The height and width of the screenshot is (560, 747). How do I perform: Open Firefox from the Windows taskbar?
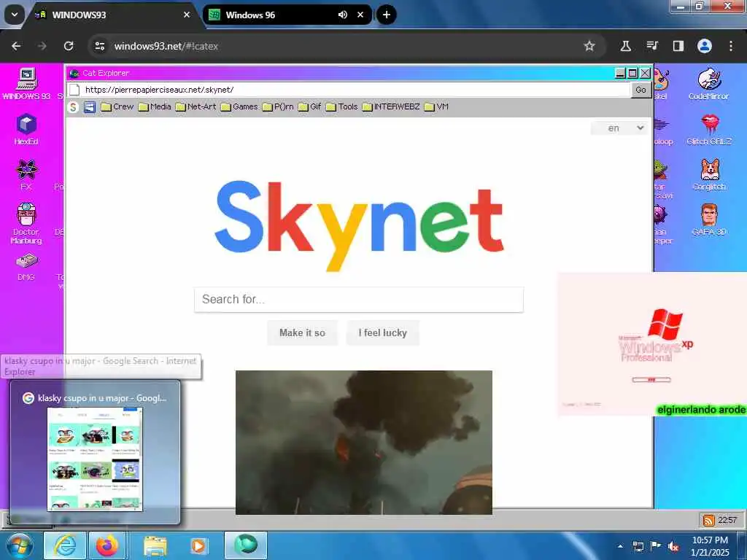pos(107,545)
